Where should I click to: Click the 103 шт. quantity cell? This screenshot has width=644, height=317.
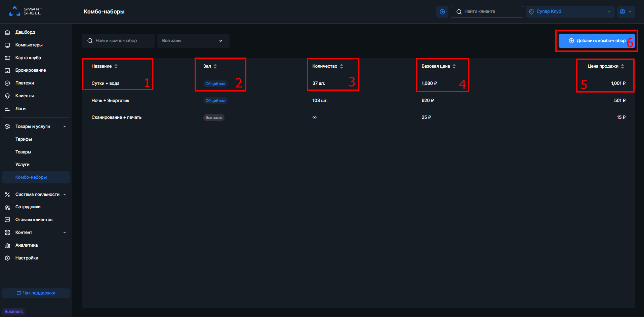click(320, 101)
